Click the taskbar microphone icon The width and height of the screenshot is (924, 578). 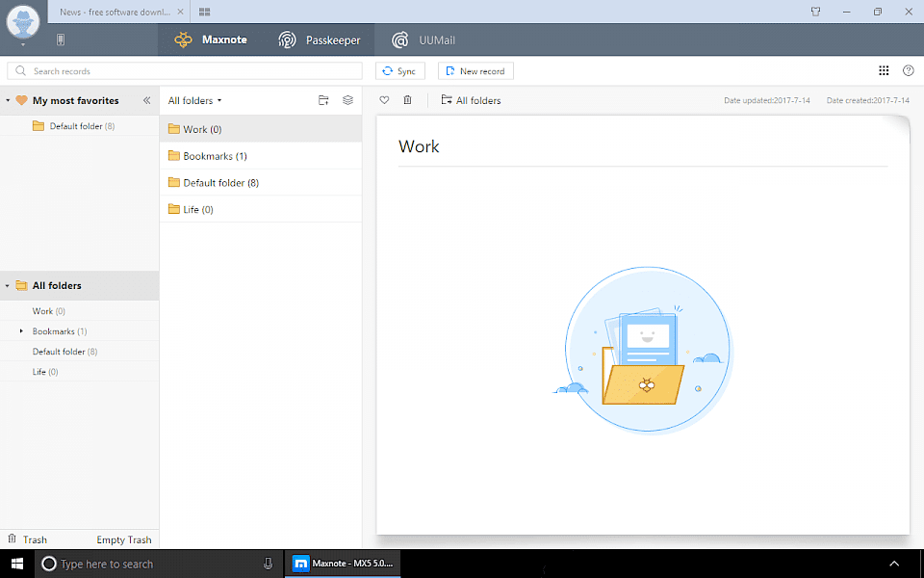point(269,564)
